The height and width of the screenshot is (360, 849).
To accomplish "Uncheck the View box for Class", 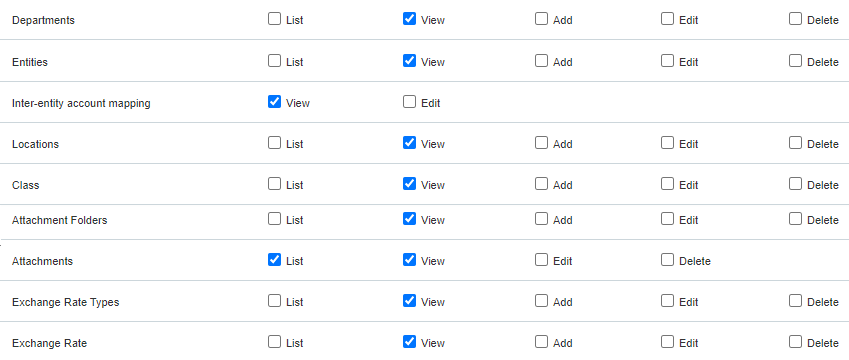I will [409, 184].
